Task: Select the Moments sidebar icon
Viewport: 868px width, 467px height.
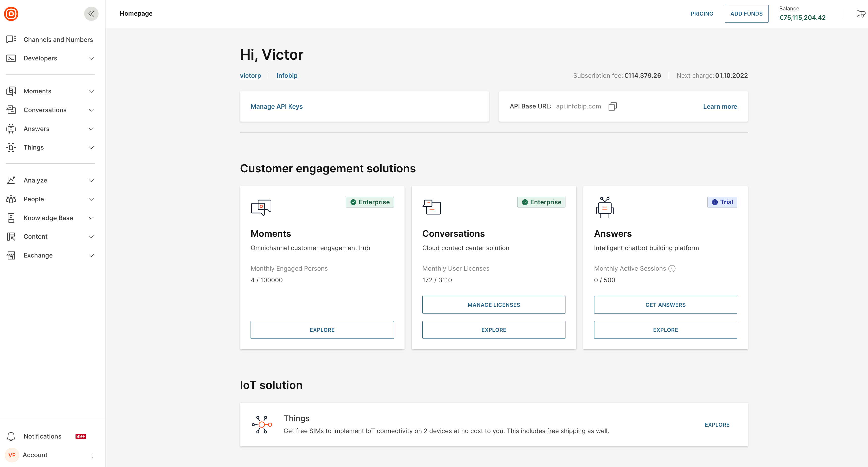Action: point(11,91)
